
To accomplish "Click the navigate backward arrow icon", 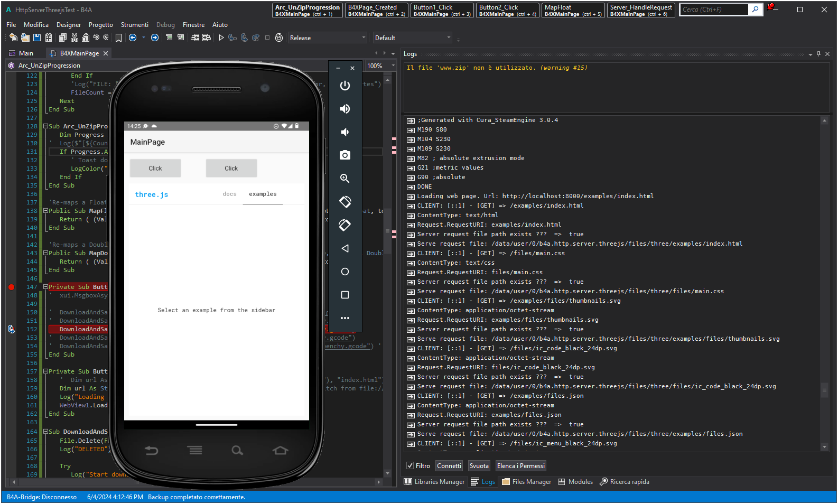I will [x=133, y=38].
